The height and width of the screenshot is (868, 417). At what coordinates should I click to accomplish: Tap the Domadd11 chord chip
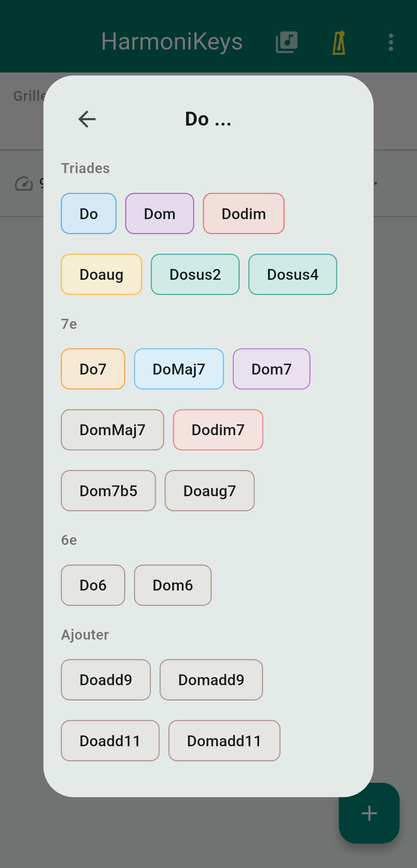[224, 741]
